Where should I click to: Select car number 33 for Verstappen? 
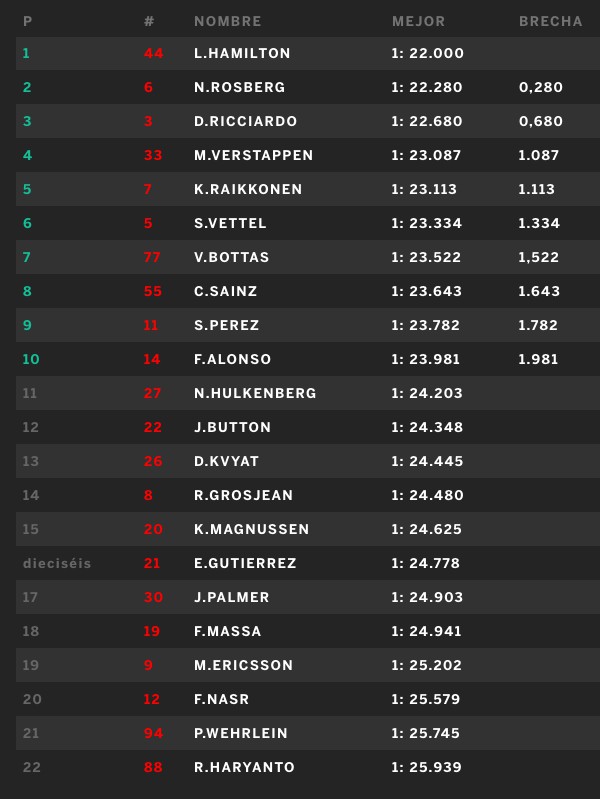(153, 155)
